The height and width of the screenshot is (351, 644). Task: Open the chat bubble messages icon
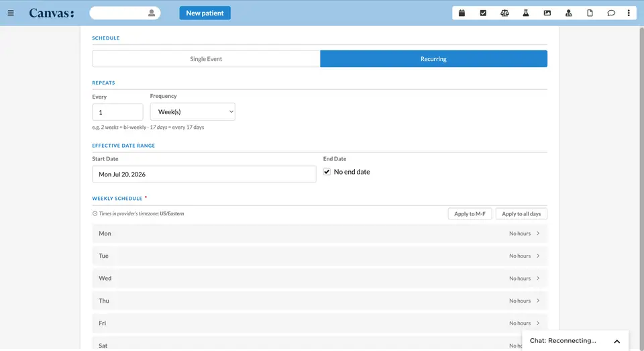[611, 13]
